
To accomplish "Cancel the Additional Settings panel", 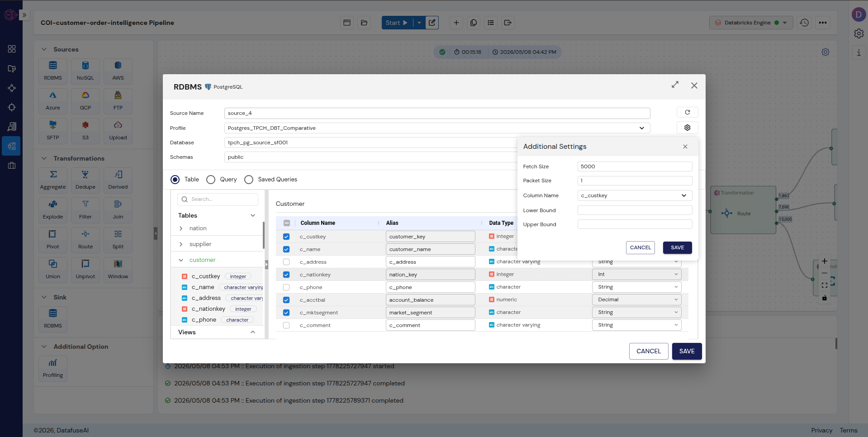I will pyautogui.click(x=640, y=247).
